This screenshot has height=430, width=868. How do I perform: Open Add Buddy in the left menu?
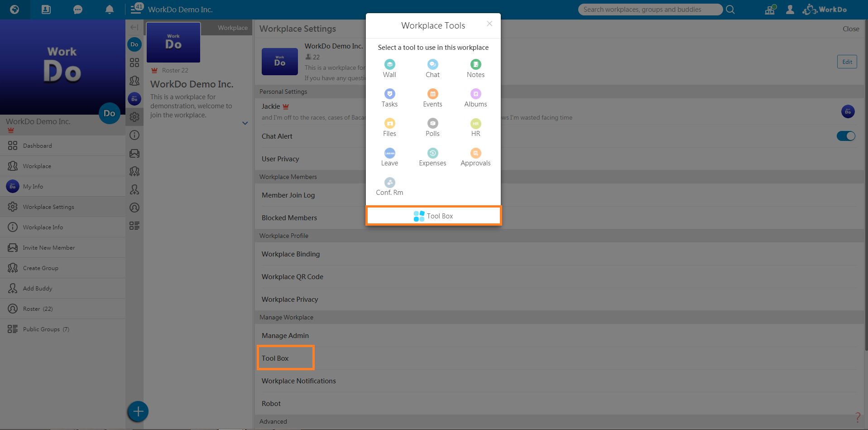tap(62, 288)
